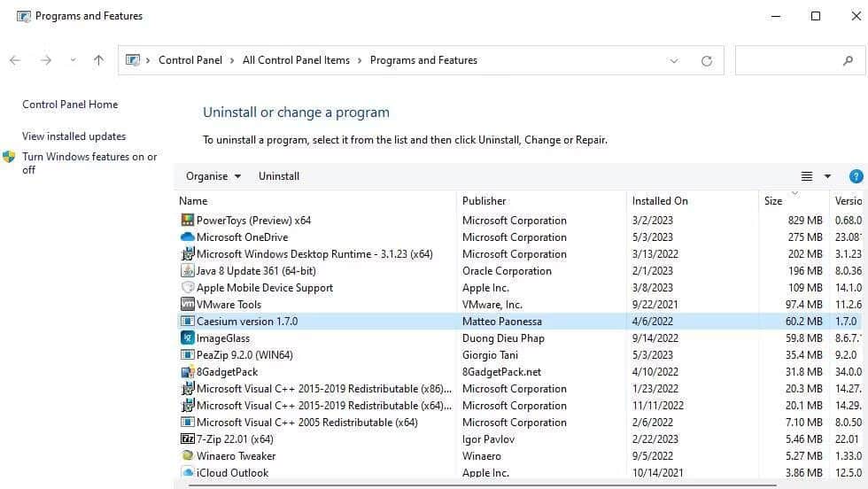Select the Winaero Tweaker row name
This screenshot has width=868, height=489.
[x=236, y=455]
